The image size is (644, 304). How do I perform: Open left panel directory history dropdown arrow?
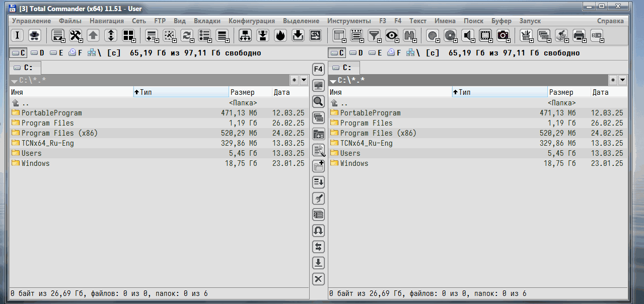click(304, 80)
